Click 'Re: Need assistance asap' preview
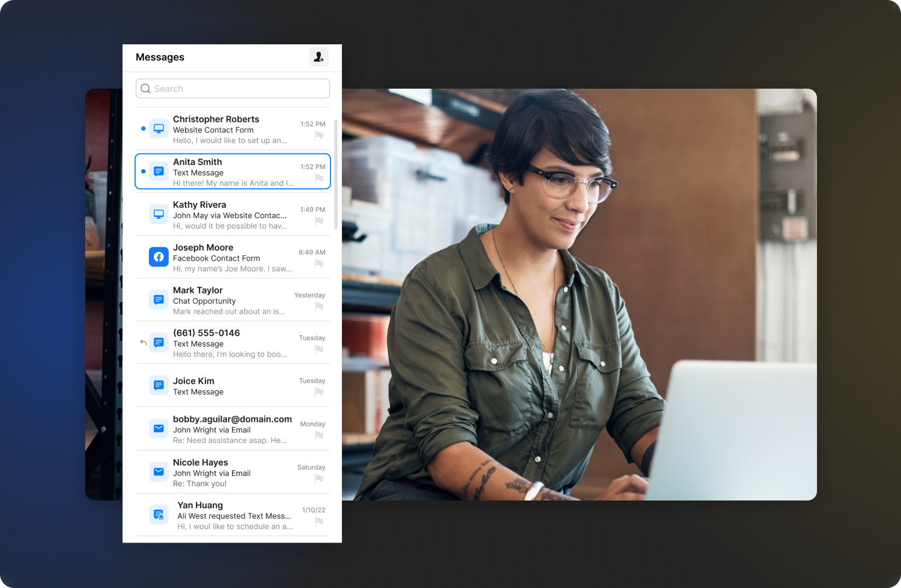901x588 pixels. click(x=230, y=440)
